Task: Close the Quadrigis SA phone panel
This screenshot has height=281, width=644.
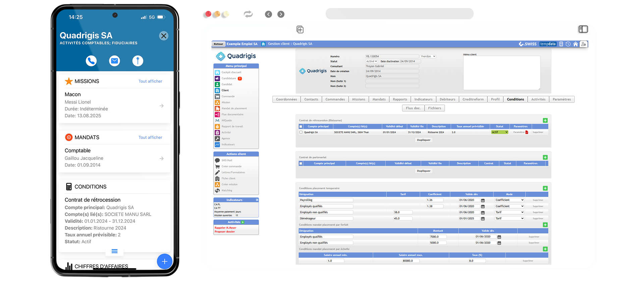Action: coord(164,36)
